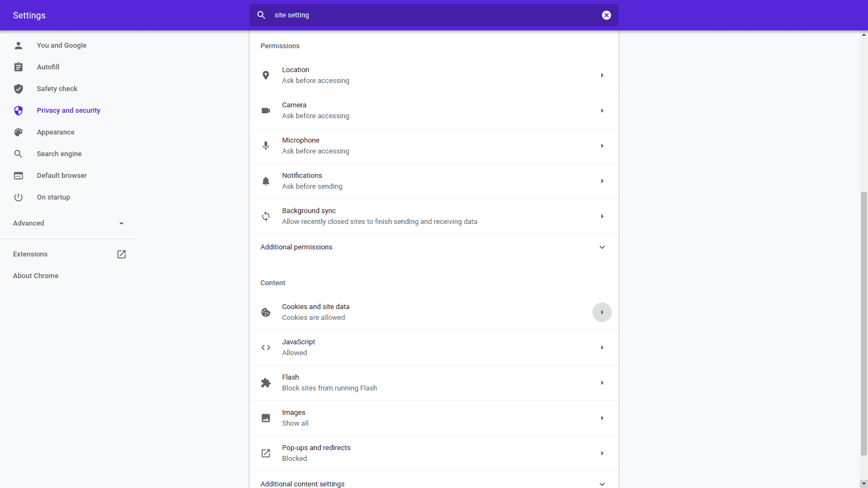
Task: Open the Background sync row
Action: (x=434, y=216)
